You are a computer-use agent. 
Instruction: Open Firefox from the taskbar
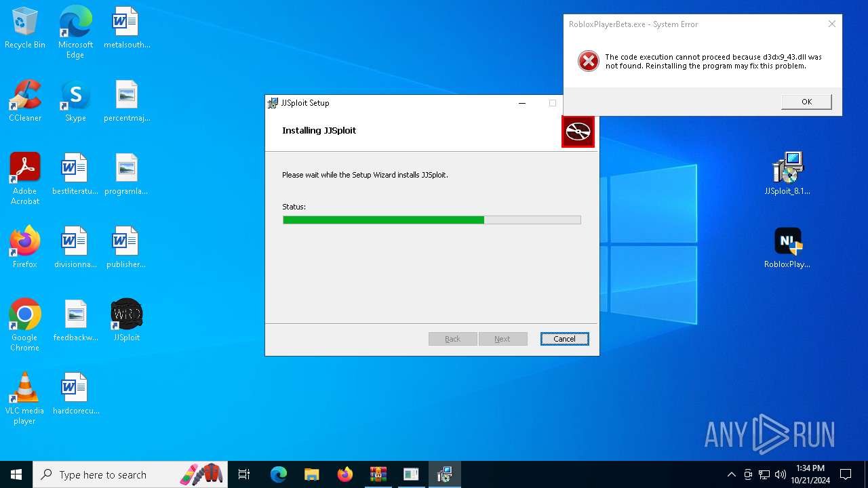click(344, 474)
